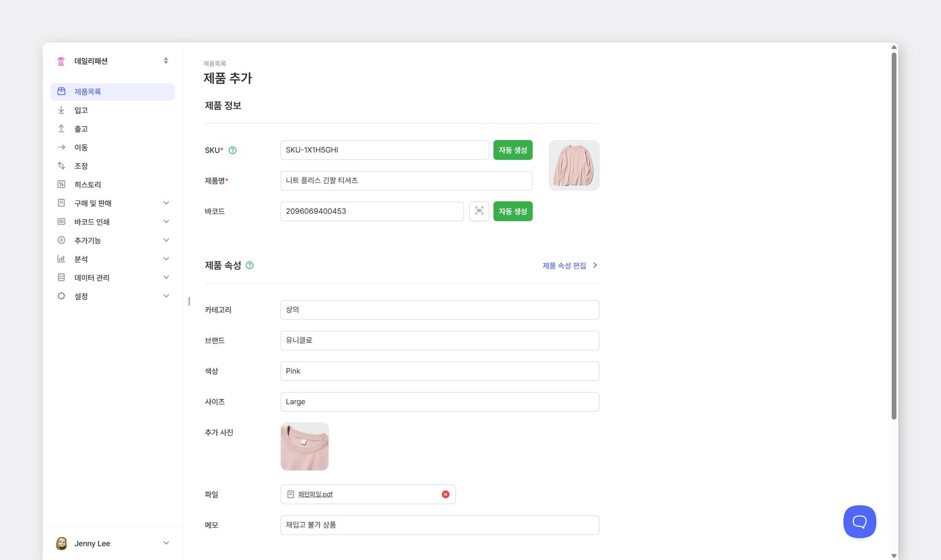Click the 바코드 number input field
Screen dimensions: 941x560
tap(372, 211)
